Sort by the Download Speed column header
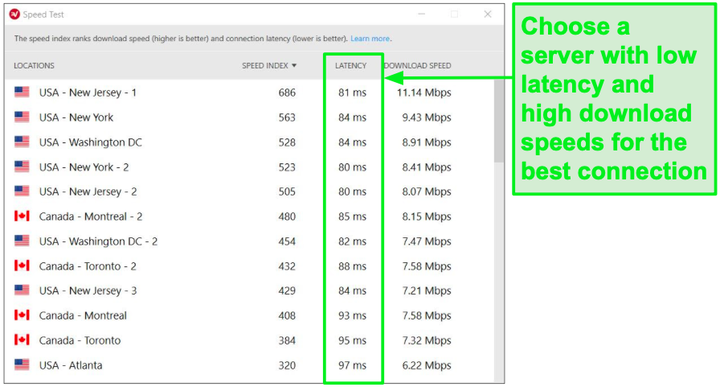The width and height of the screenshot is (720, 387). coord(417,66)
